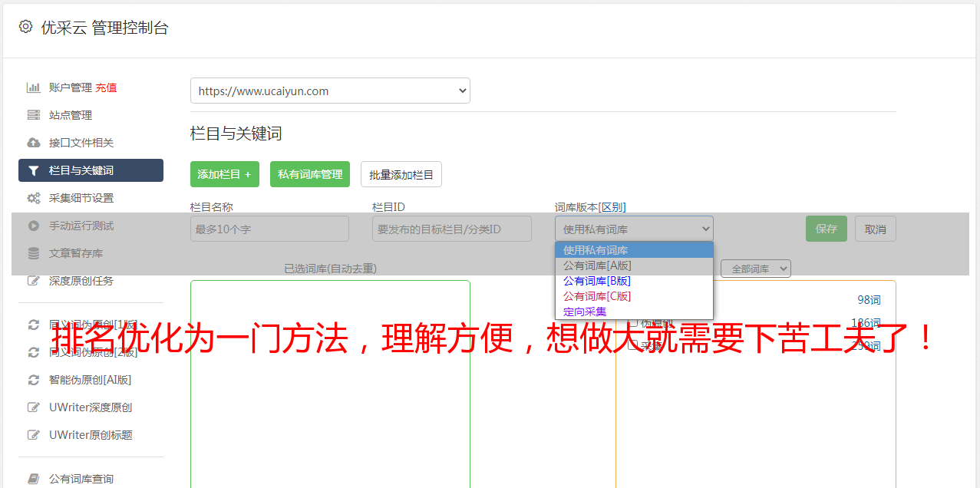Click the cloud upload icon for 接口文件相关
This screenshot has width=980, height=488.
[34, 143]
